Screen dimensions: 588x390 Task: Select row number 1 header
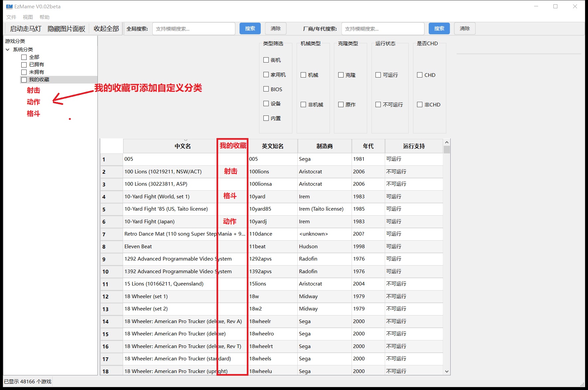point(111,159)
